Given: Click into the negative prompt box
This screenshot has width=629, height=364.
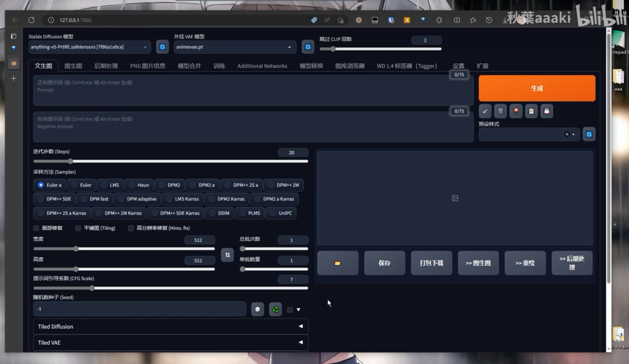Looking at the screenshot, I should (253, 127).
